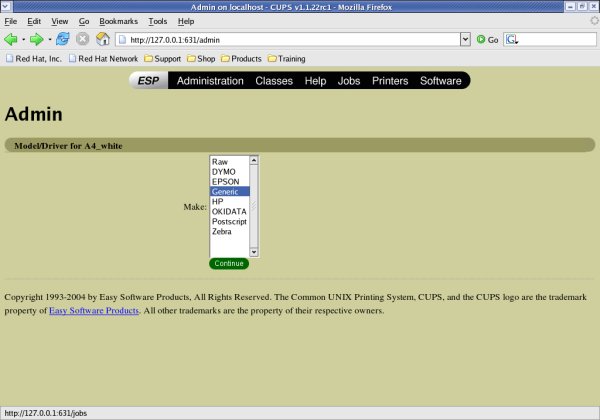Click the Stop loading icon

[x=82, y=40]
